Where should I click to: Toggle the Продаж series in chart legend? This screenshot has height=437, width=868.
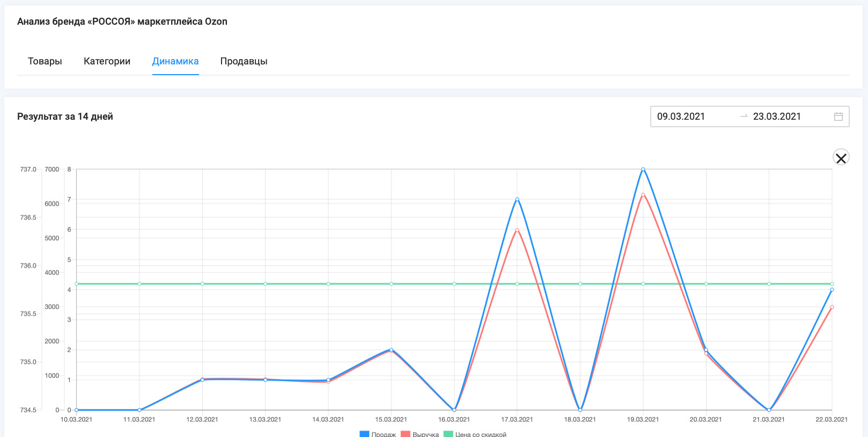(x=378, y=434)
